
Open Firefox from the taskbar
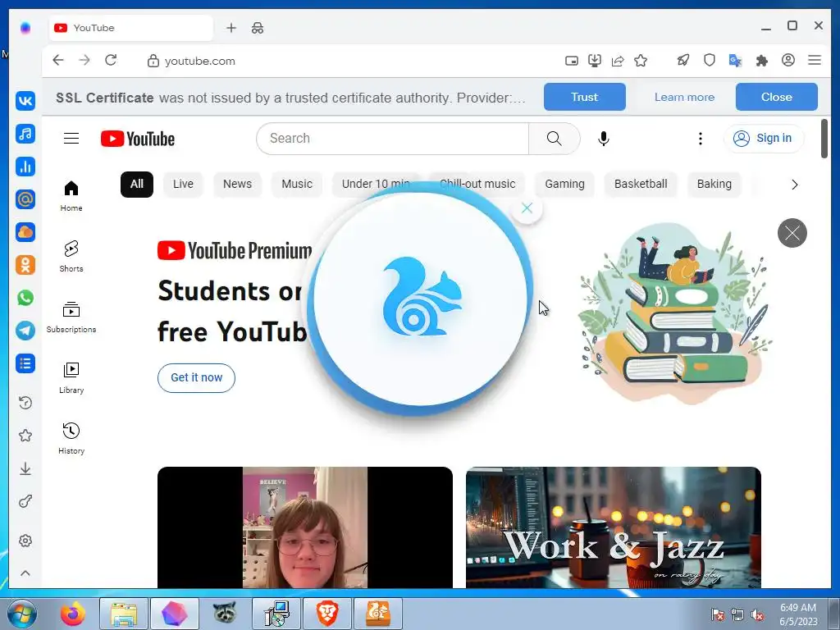pos(73,614)
